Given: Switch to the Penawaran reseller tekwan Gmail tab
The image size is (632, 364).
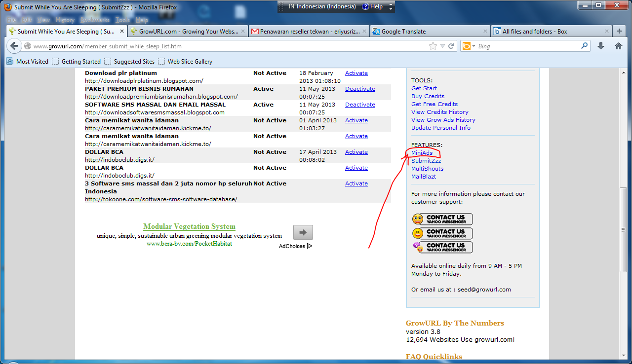Looking at the screenshot, I should [309, 31].
